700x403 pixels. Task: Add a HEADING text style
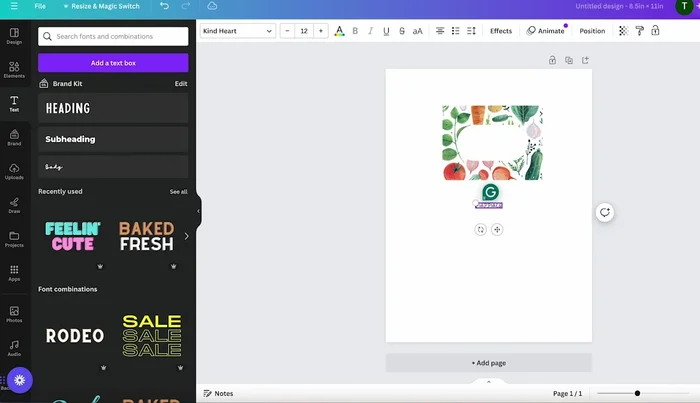coord(113,108)
